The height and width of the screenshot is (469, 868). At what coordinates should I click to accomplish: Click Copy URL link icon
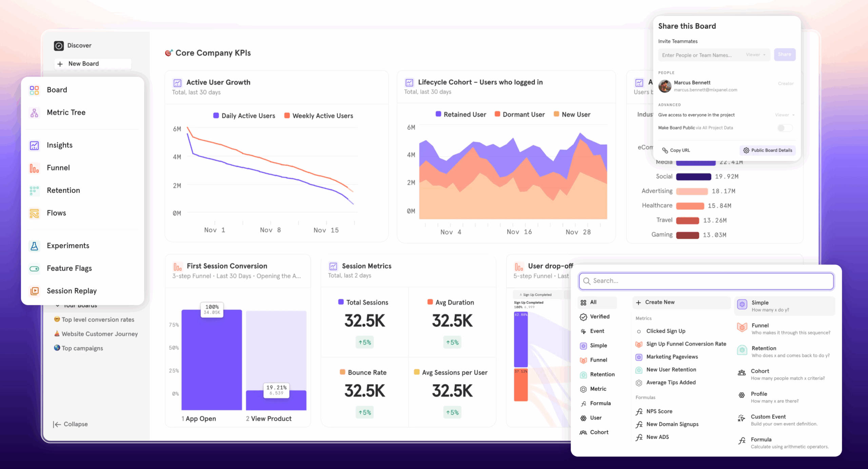(x=665, y=150)
